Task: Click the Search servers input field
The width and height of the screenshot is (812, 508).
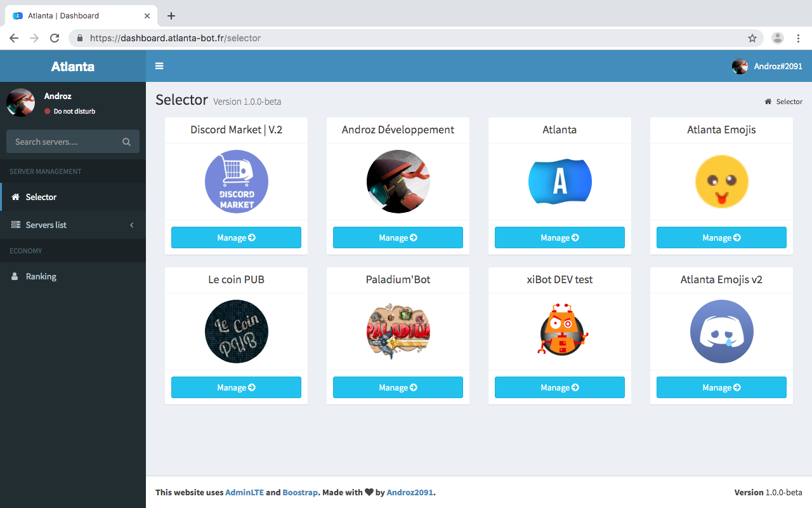Action: coord(63,142)
